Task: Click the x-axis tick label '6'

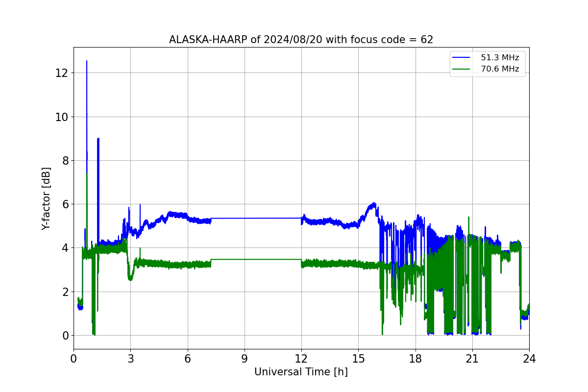Action: (188, 358)
